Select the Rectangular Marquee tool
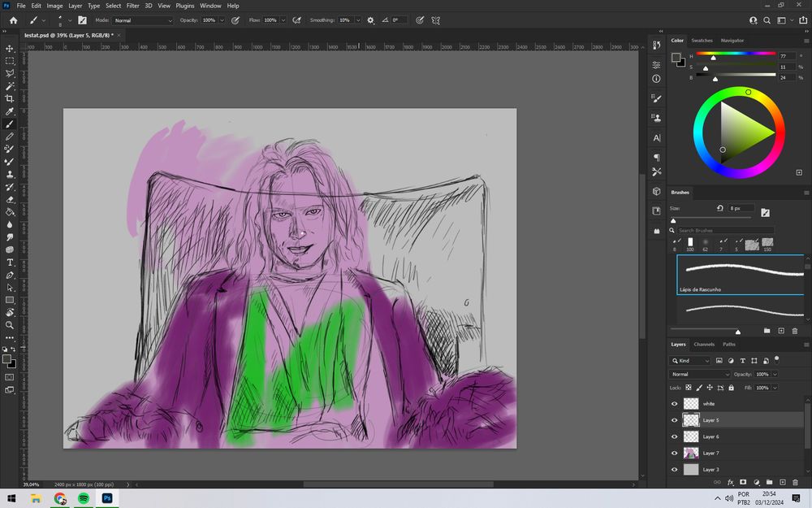 pyautogui.click(x=9, y=61)
